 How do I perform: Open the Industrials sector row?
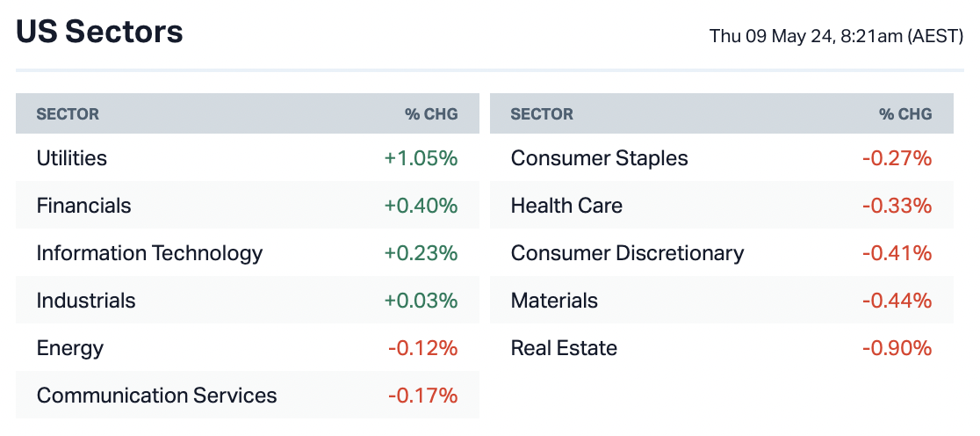click(x=86, y=301)
